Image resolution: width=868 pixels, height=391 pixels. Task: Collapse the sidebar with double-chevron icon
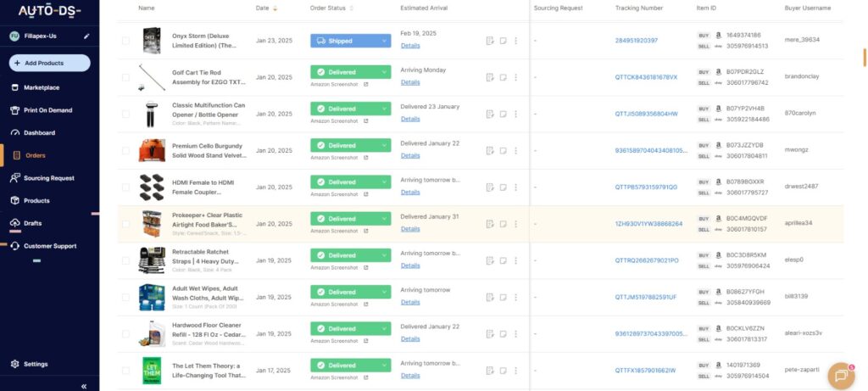pyautogui.click(x=84, y=386)
